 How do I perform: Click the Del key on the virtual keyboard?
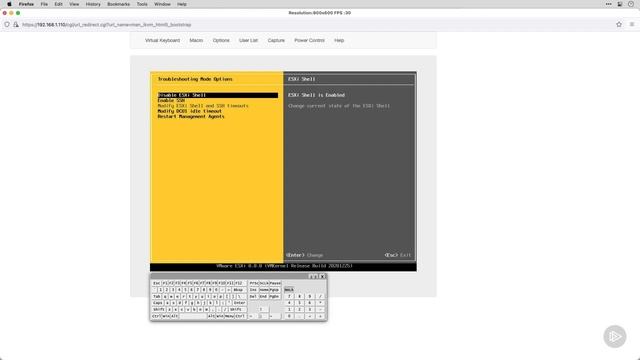click(254, 296)
